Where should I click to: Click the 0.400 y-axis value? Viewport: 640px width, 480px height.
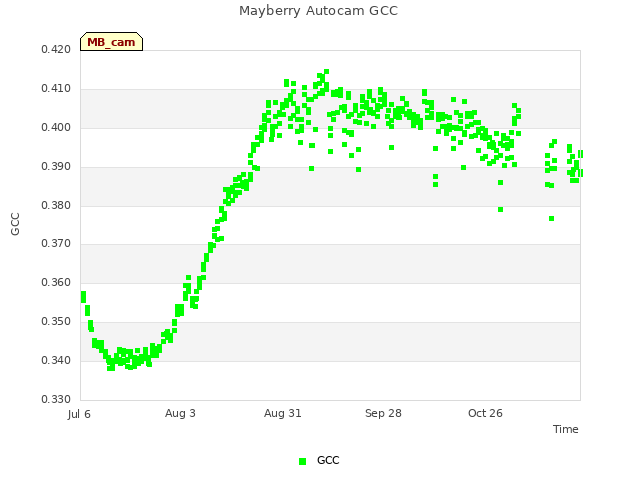pyautogui.click(x=56, y=127)
